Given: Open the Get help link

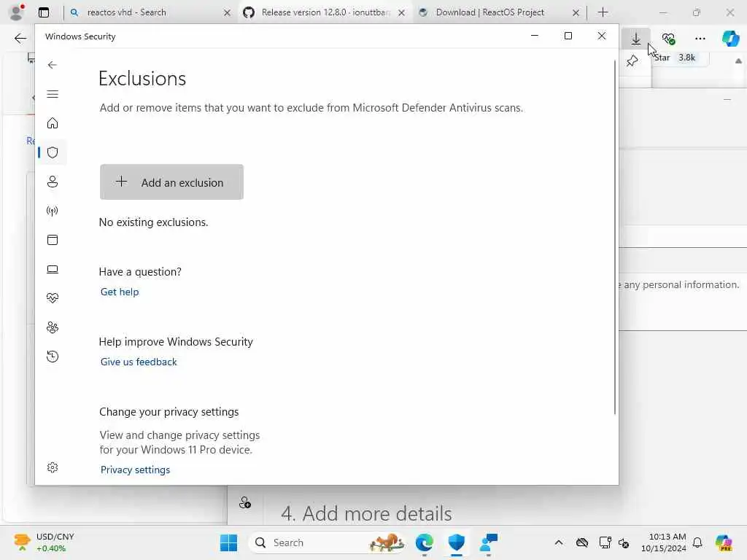Looking at the screenshot, I should [120, 292].
